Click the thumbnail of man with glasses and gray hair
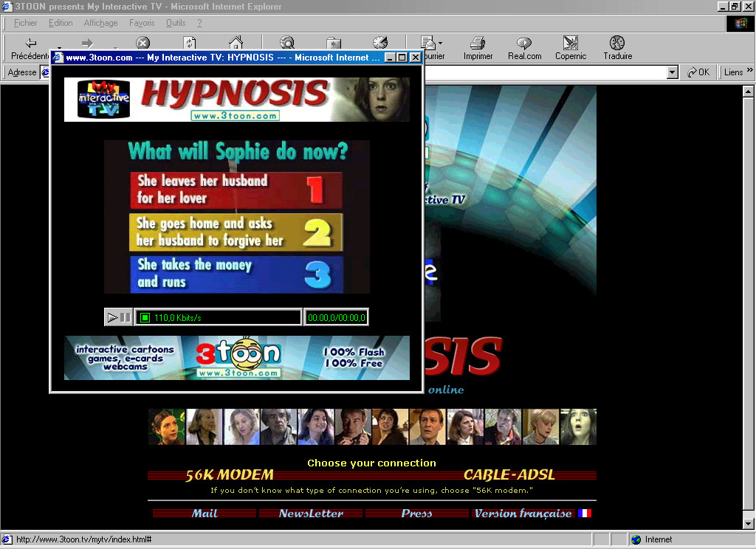Viewport: 756px width, 549px height. [x=278, y=427]
